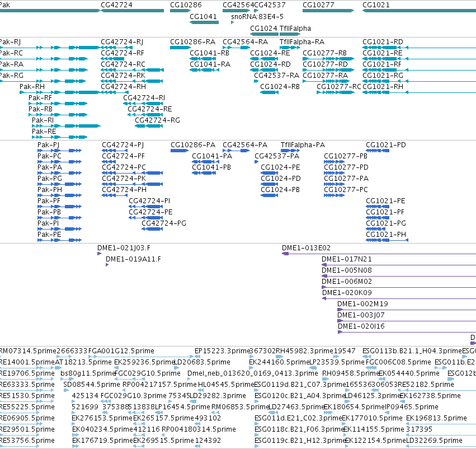Open cDNA clone DME1-021J03.F
476x449 pixels.
99,254
